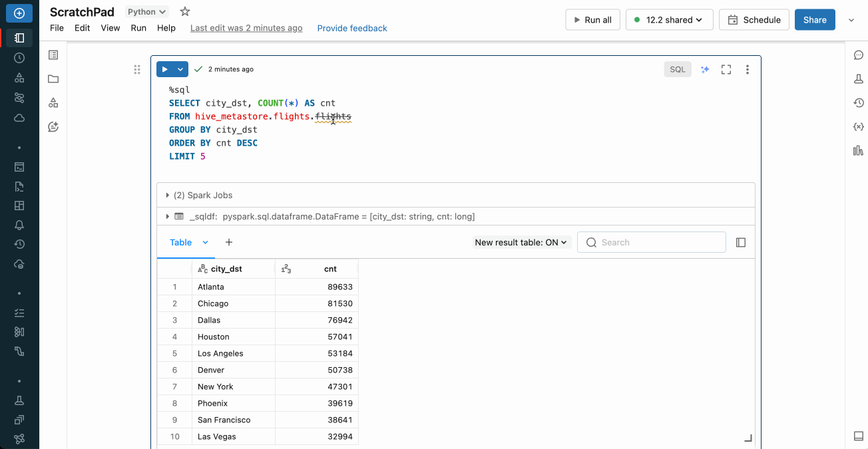Click the New create plus icon
This screenshot has height=449, width=868.
click(x=19, y=13)
